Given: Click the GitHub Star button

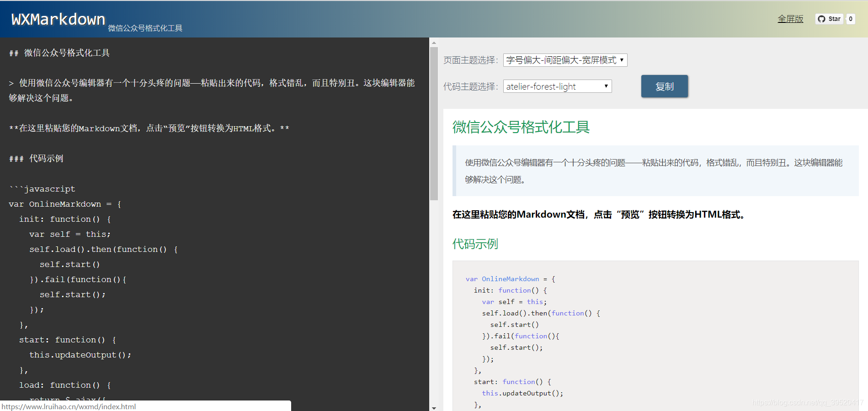Looking at the screenshot, I should 829,19.
